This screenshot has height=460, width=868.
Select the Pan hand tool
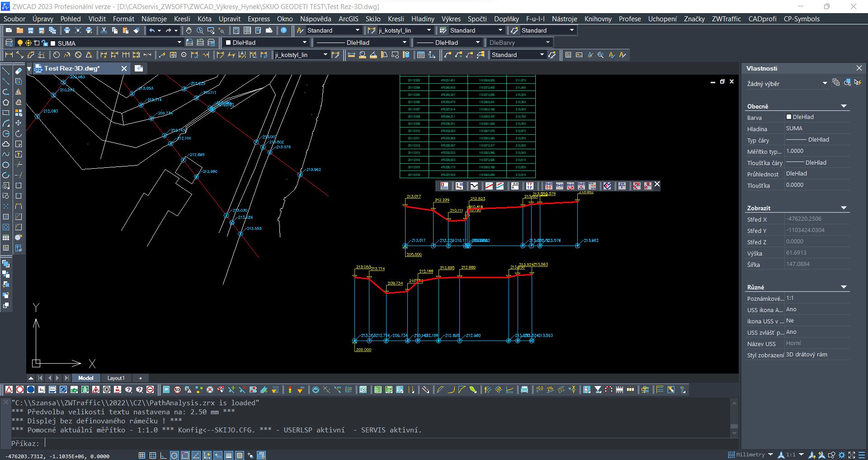pos(189,30)
